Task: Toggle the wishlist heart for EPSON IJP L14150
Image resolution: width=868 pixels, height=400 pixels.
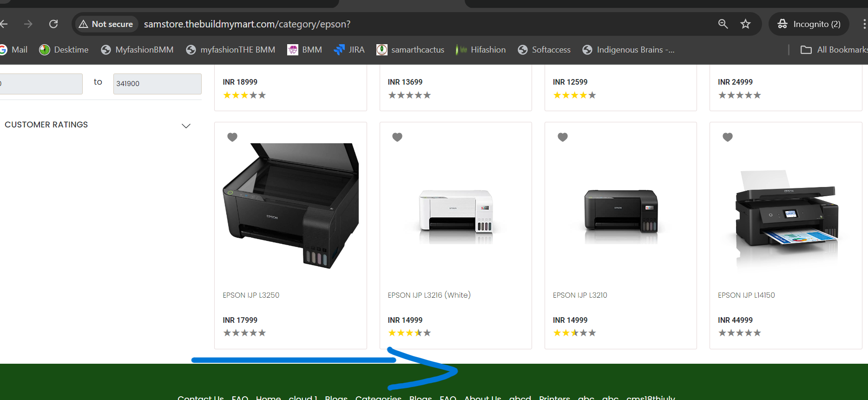Action: [x=728, y=137]
